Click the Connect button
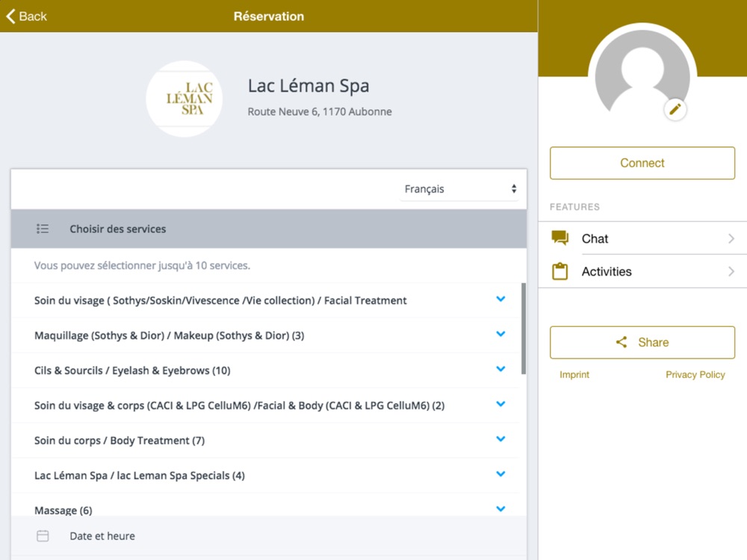Screen dimensions: 747x560 [642, 163]
